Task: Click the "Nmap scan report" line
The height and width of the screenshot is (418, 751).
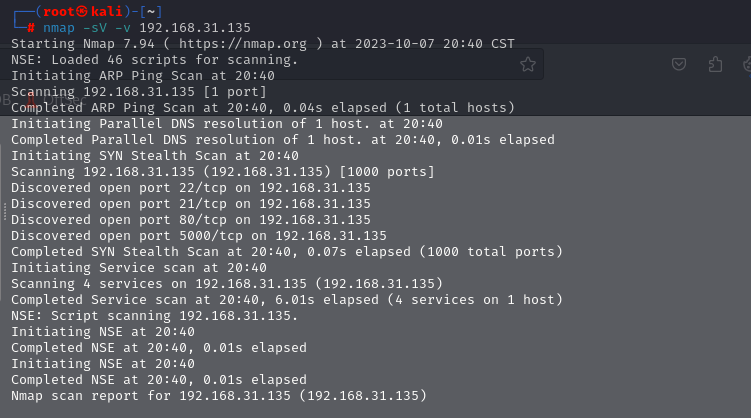Action: 218,396
